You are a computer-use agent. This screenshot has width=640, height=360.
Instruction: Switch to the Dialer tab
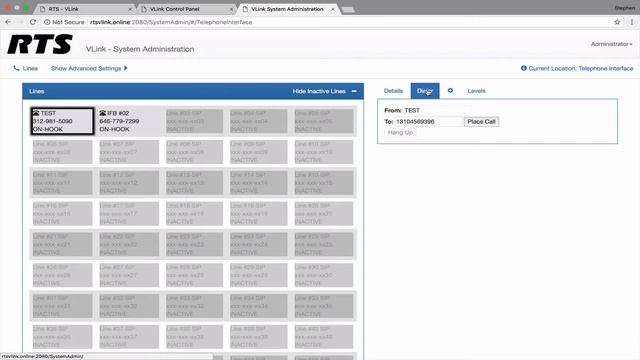(x=425, y=91)
